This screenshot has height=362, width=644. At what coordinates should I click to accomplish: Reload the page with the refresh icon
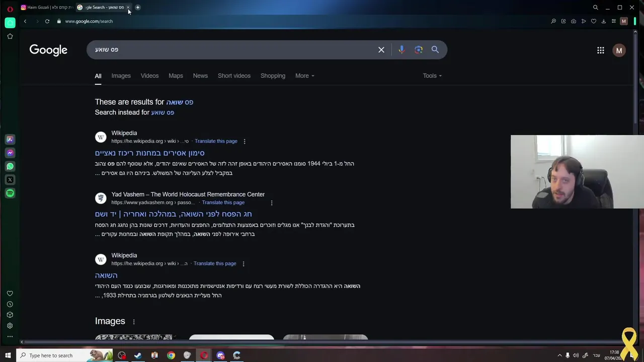(x=47, y=21)
